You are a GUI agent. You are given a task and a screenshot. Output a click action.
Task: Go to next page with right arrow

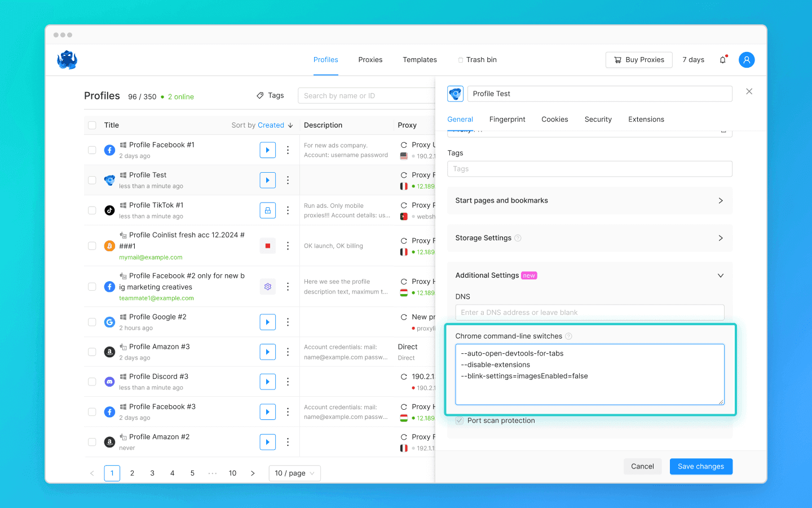point(253,473)
